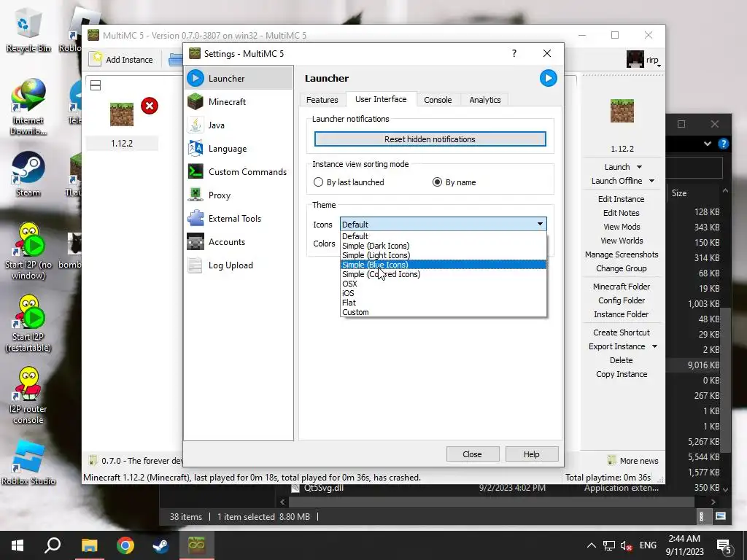
Task: Open File Explorer from the taskbar
Action: click(89, 545)
